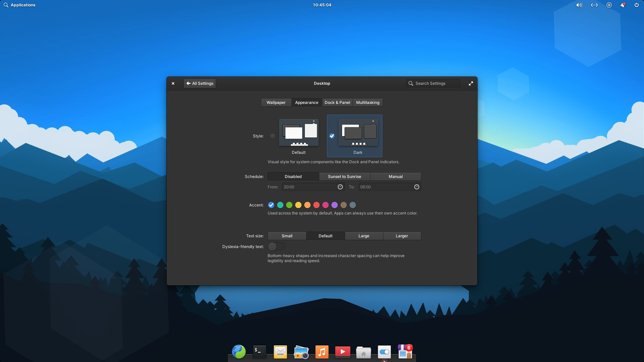The width and height of the screenshot is (644, 362).
Task: Go back to All Settings
Action: 200,83
